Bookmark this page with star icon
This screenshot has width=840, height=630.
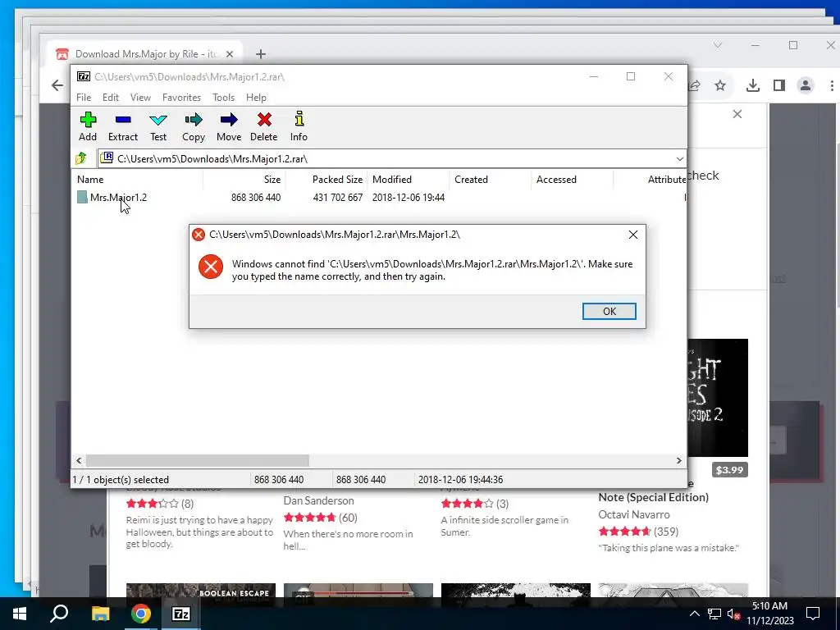tap(720, 85)
